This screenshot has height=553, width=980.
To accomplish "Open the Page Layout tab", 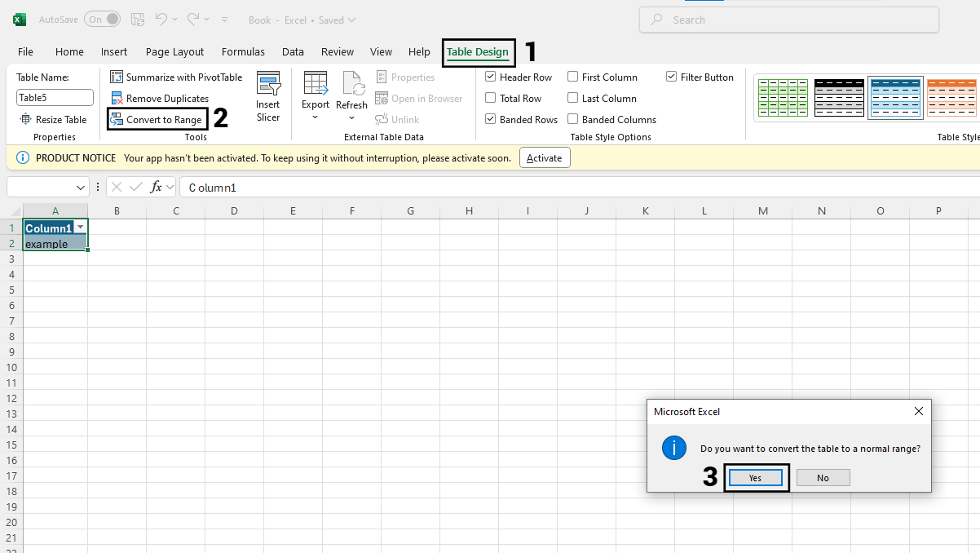I will (x=174, y=52).
